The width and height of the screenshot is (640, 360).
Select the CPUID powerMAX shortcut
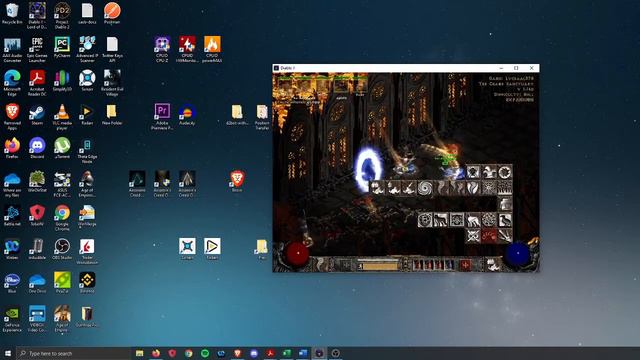click(x=212, y=49)
